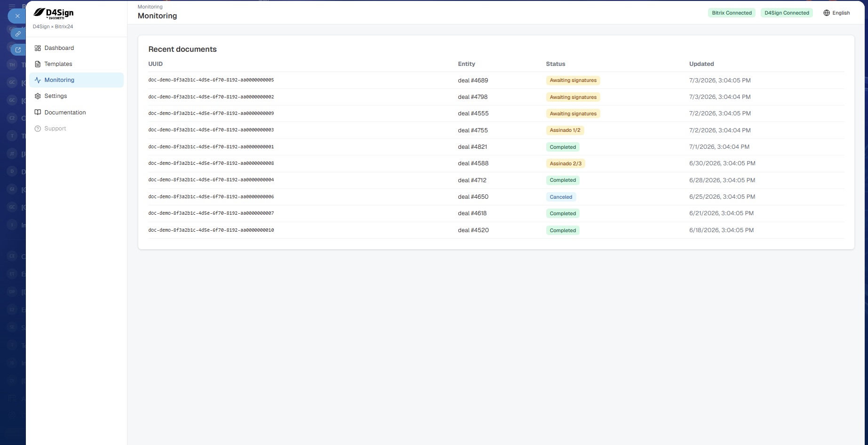Select UUID ending in aa0000000001
This screenshot has width=868, height=445.
click(x=211, y=147)
